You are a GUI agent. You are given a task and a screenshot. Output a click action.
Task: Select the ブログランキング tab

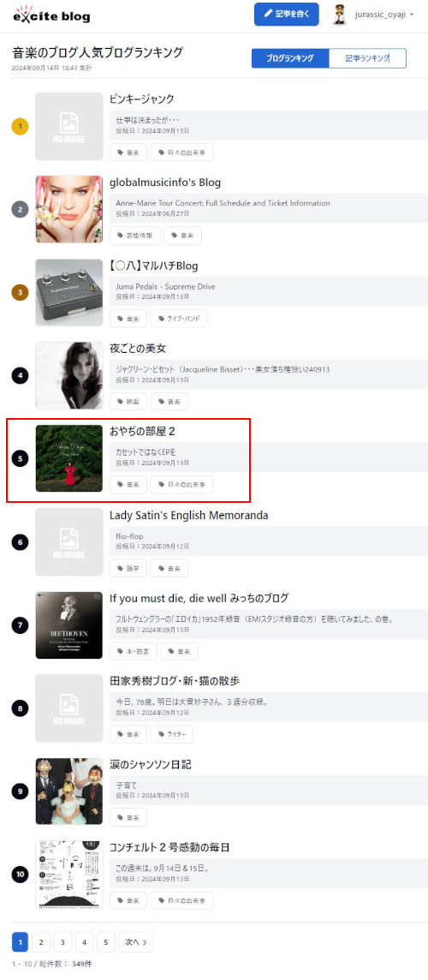tap(290, 58)
